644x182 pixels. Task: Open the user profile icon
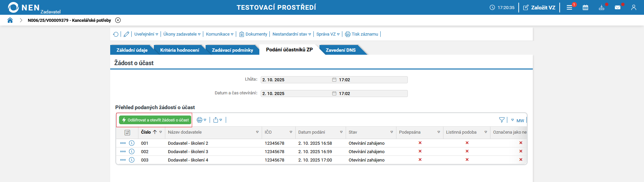point(634,7)
